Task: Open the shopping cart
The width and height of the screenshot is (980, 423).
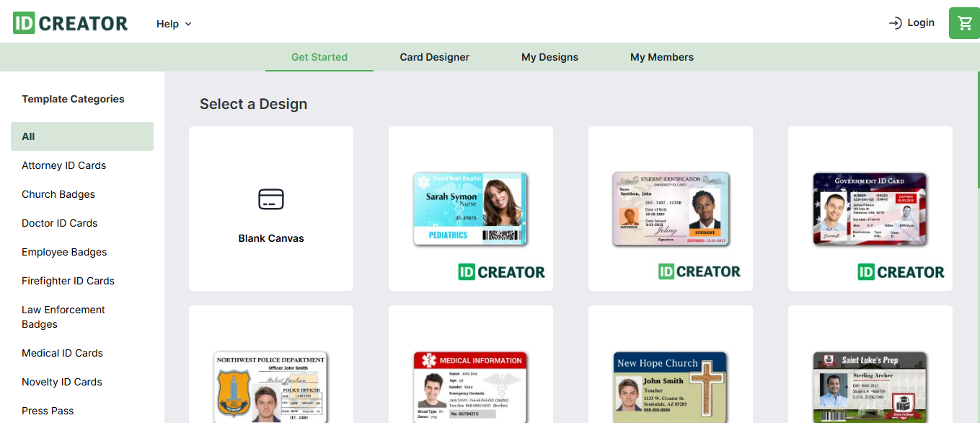Action: [964, 22]
